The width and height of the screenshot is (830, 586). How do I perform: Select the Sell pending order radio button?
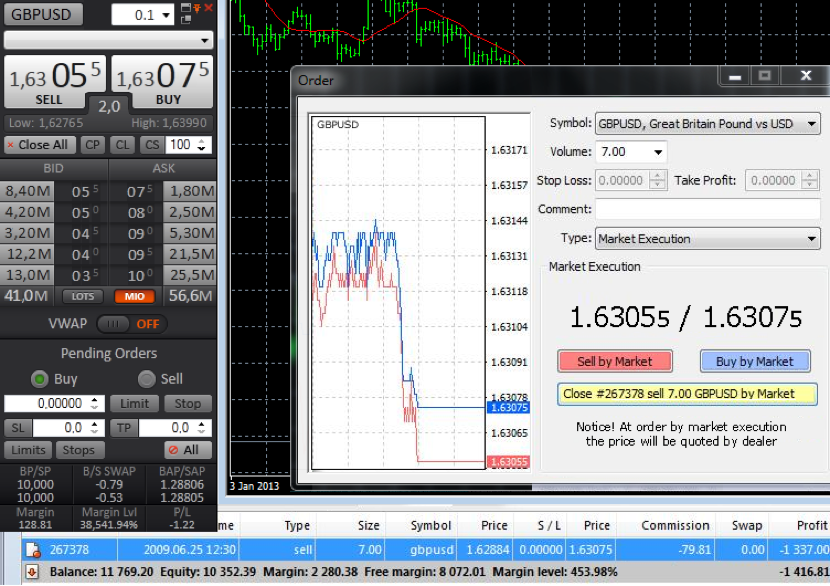click(x=147, y=379)
